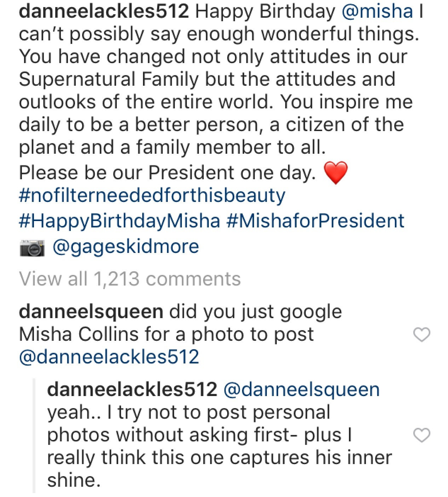
Task: Open the @misha mention in the caption
Action: click(x=377, y=11)
